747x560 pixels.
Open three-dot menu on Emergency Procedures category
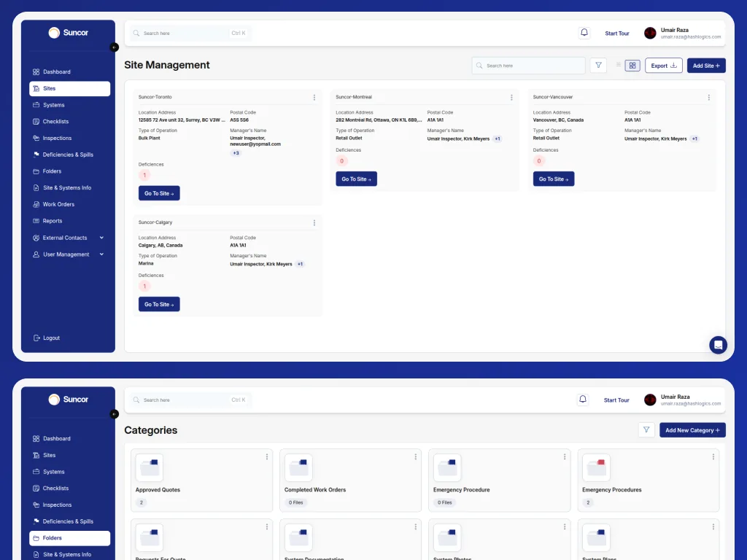713,456
